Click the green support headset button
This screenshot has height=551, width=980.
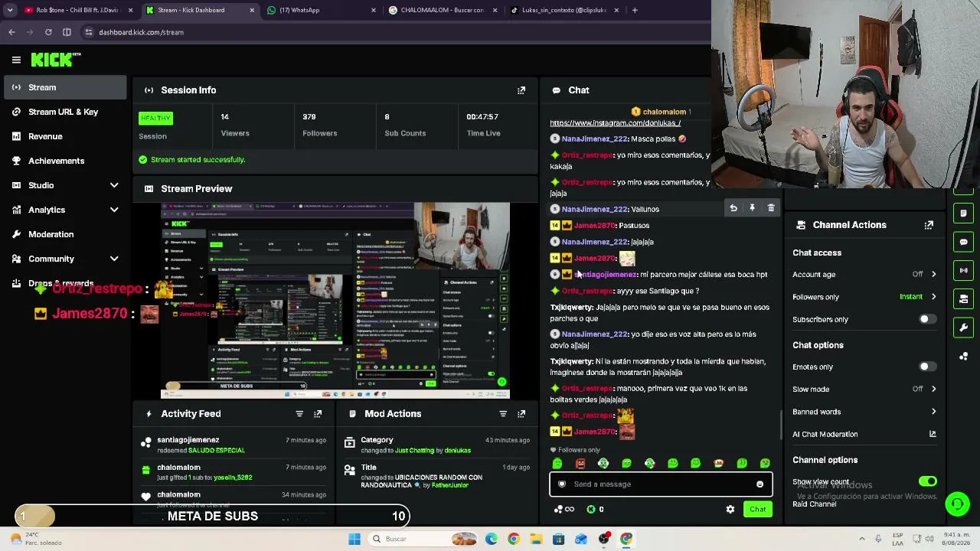(x=957, y=504)
